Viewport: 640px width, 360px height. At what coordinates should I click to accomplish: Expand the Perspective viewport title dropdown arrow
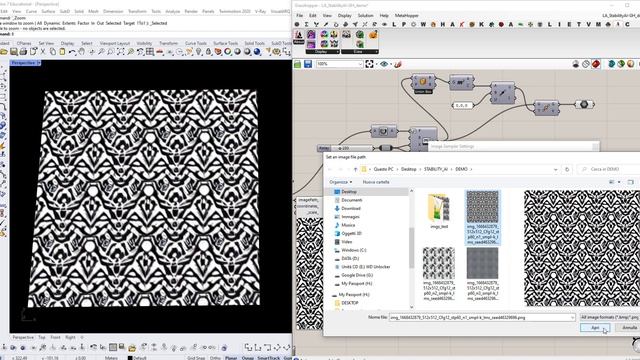coord(39,63)
